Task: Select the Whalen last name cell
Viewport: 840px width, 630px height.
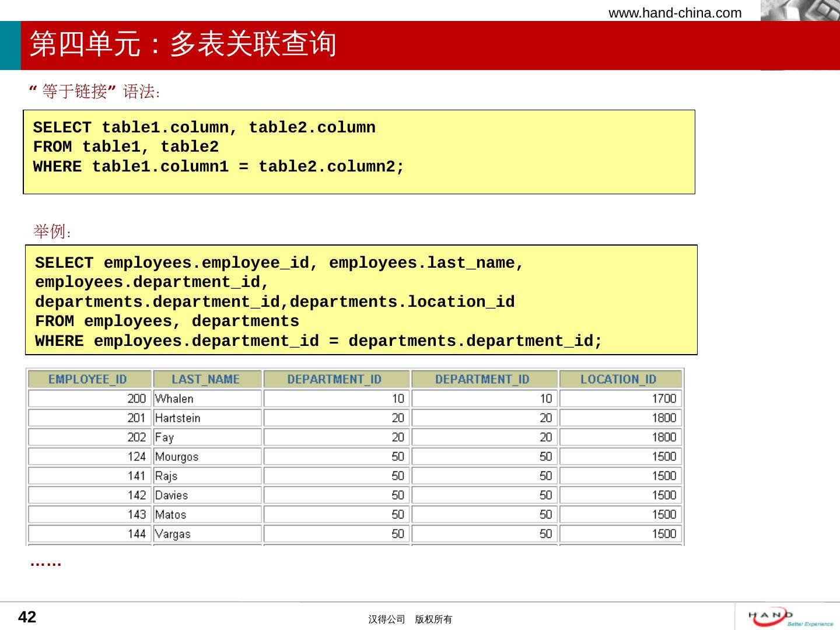Action: point(206,399)
